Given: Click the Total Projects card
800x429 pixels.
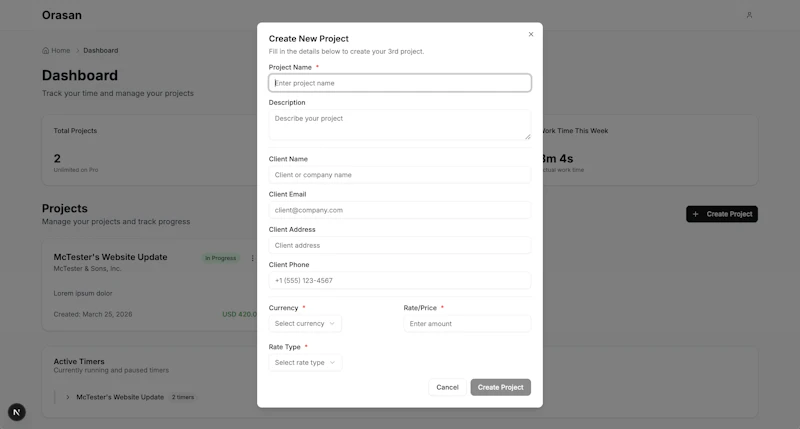Looking at the screenshot, I should [149, 149].
